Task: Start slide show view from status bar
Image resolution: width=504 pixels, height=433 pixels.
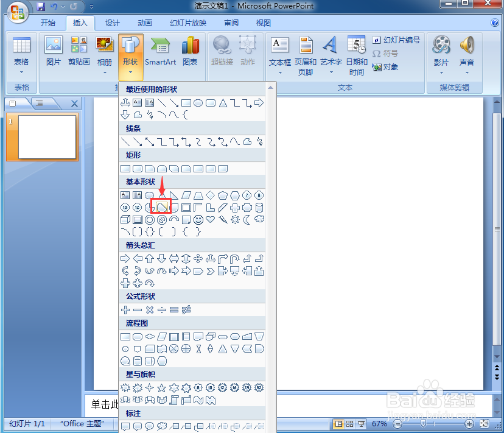Action: click(x=361, y=424)
